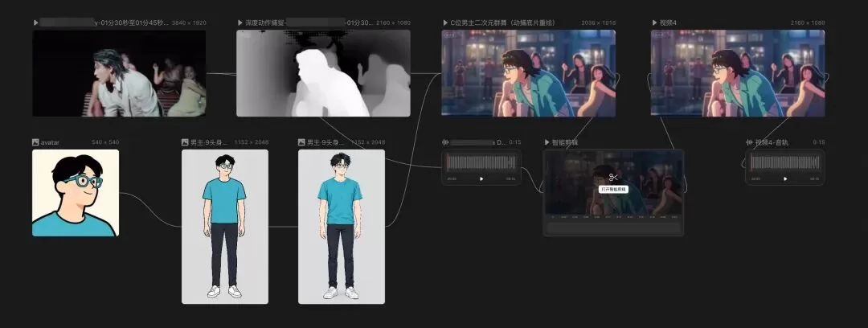Select the 视频4 anime video thumbnail
The width and height of the screenshot is (868, 328).
[738, 73]
